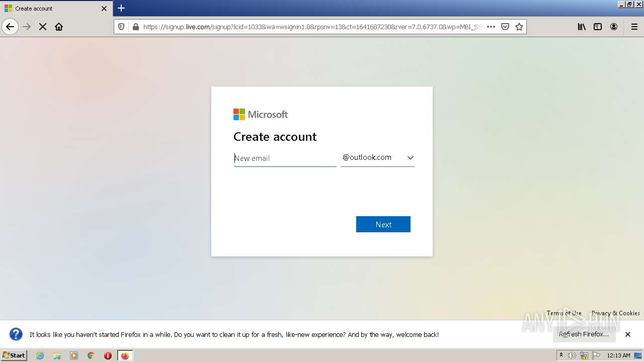
Task: Click the network tray icon
Action: tap(584, 355)
